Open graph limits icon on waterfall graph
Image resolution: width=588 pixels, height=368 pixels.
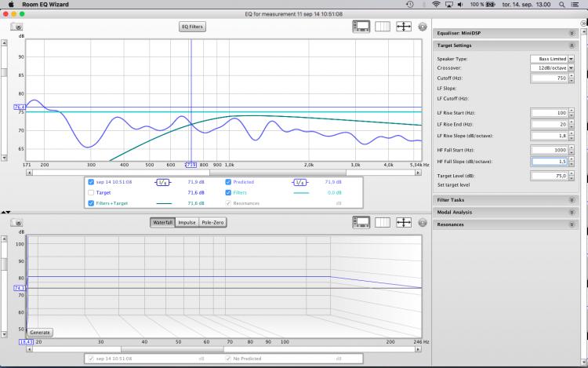point(383,223)
